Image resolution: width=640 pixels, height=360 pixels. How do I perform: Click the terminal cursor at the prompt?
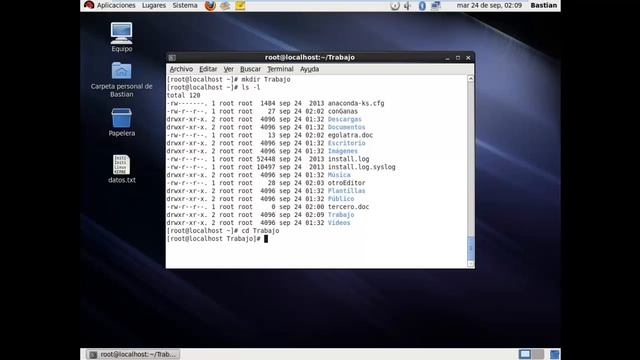coord(266,239)
